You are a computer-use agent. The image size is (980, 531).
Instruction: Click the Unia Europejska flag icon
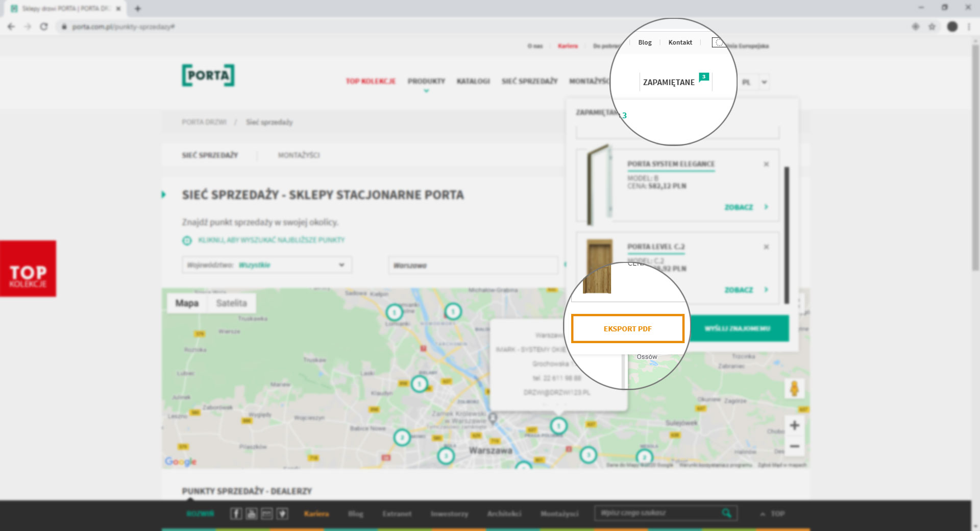pos(718,42)
